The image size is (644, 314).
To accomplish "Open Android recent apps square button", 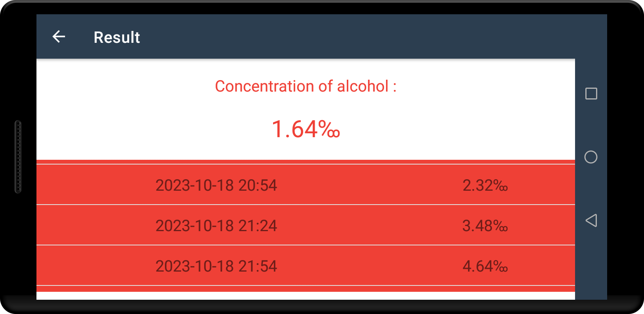I will pyautogui.click(x=591, y=94).
